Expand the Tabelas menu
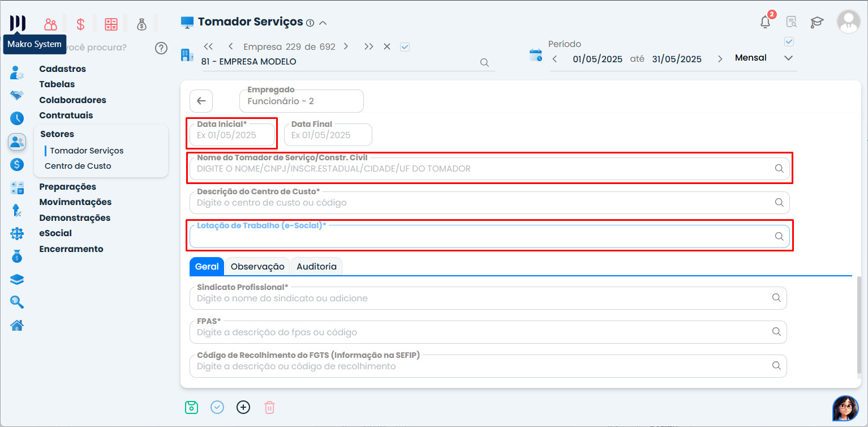This screenshot has width=868, height=427. click(57, 84)
